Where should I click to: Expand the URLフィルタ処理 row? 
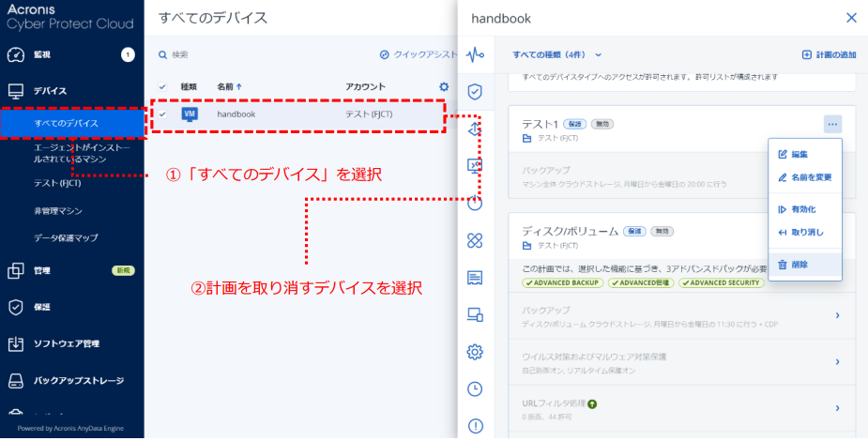tap(837, 408)
